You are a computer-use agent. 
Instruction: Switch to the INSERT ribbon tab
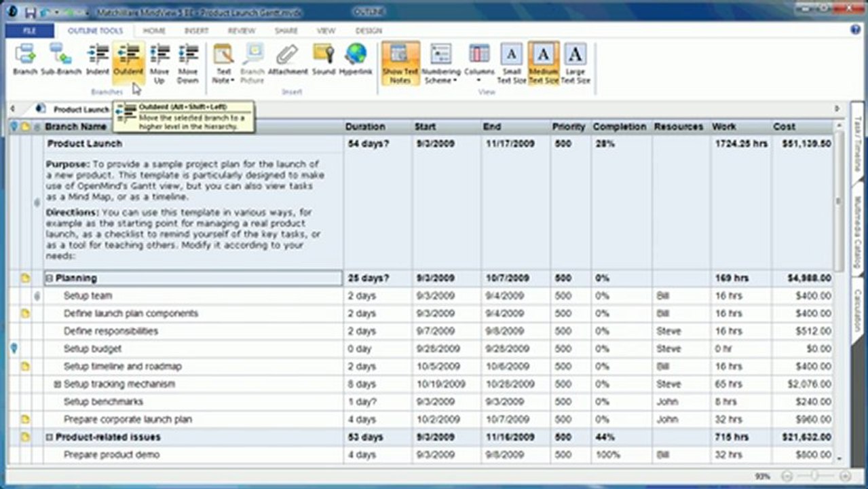[x=196, y=31]
